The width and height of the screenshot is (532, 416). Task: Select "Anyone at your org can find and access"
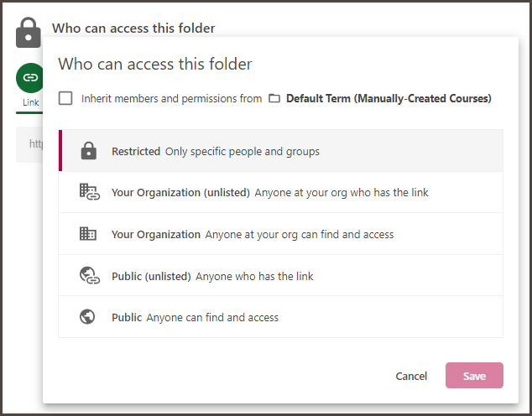click(x=300, y=235)
